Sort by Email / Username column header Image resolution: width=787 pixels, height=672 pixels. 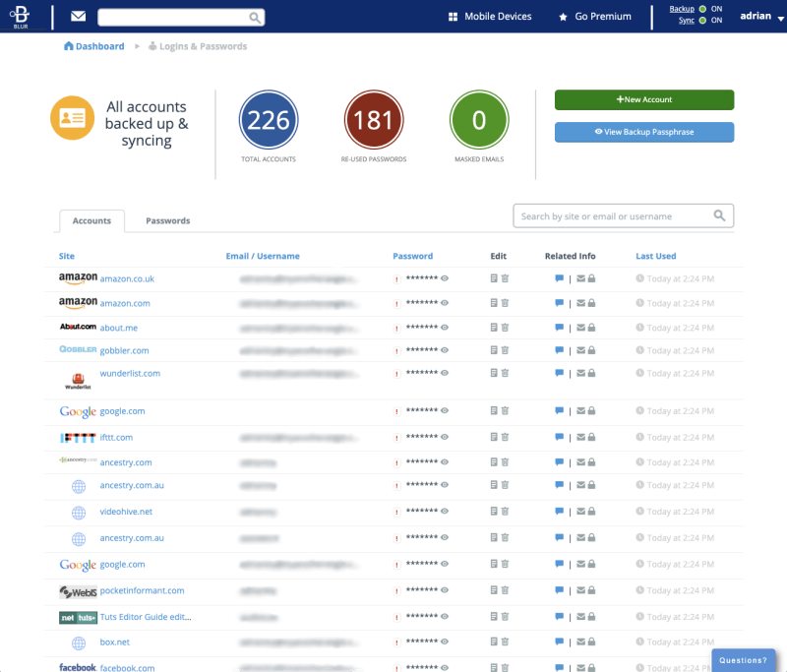(263, 256)
